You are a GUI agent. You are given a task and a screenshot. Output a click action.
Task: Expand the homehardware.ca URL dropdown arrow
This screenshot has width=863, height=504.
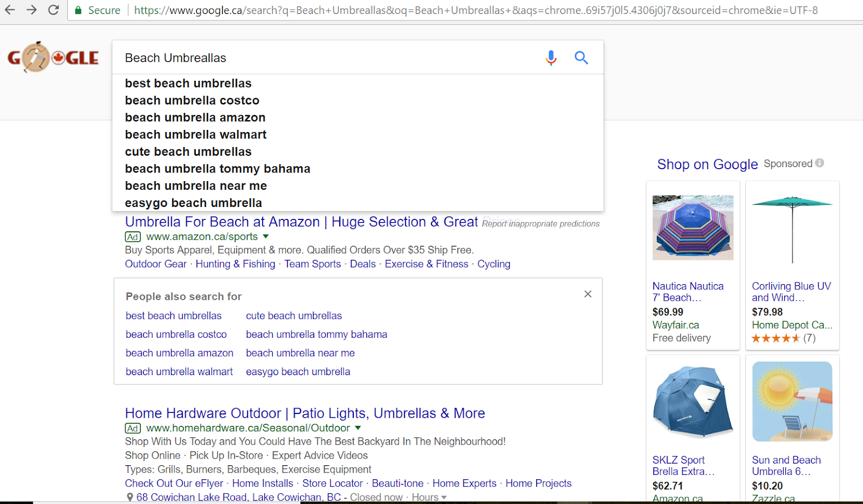[x=358, y=428]
